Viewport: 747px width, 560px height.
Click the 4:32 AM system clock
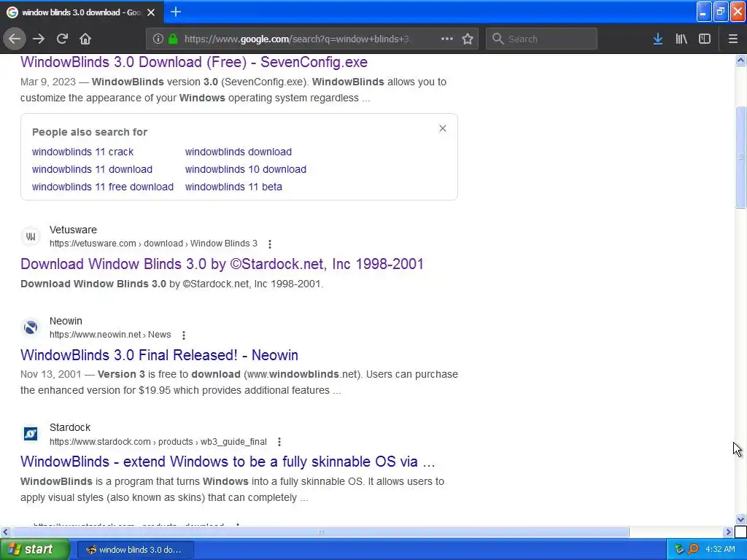click(720, 550)
